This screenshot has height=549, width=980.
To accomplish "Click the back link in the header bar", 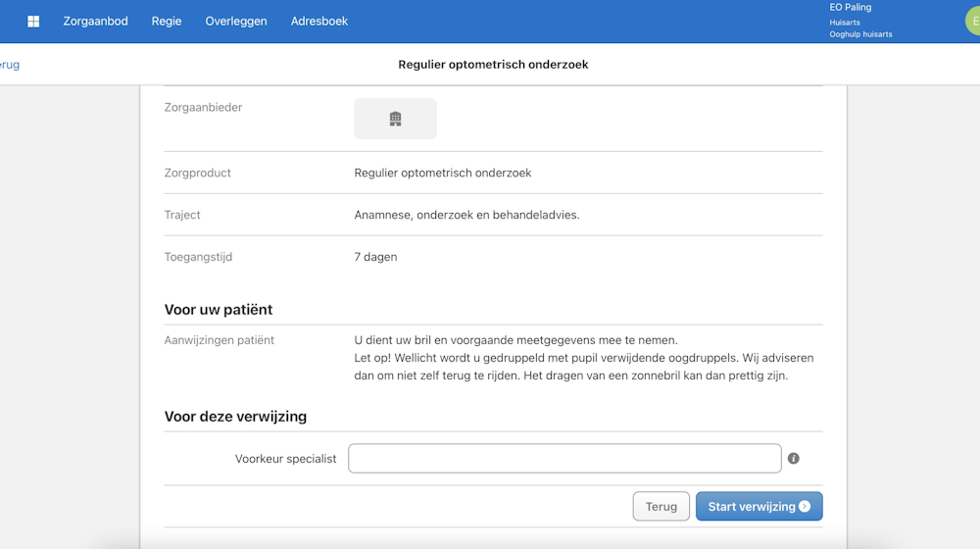I will (10, 65).
